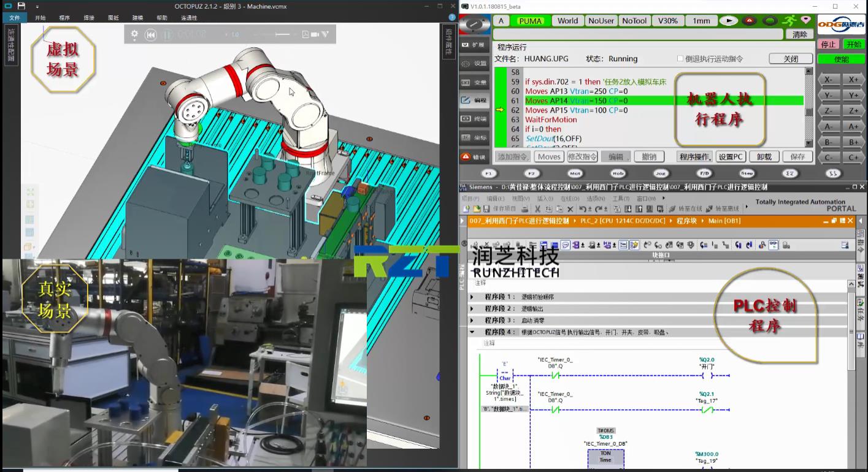Image resolution: width=868 pixels, height=472 pixels.
Task: Open the 坐标 sidebar page
Action: (x=474, y=137)
